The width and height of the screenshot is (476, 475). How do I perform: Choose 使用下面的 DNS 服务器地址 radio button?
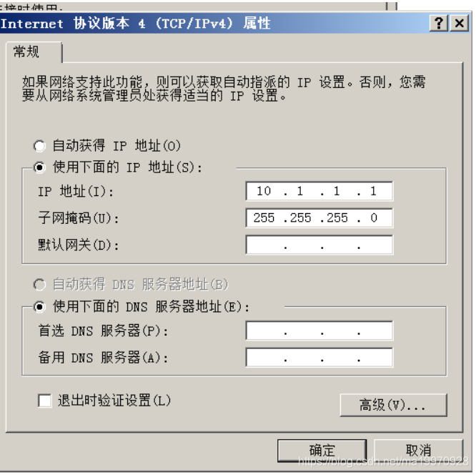tap(39, 307)
